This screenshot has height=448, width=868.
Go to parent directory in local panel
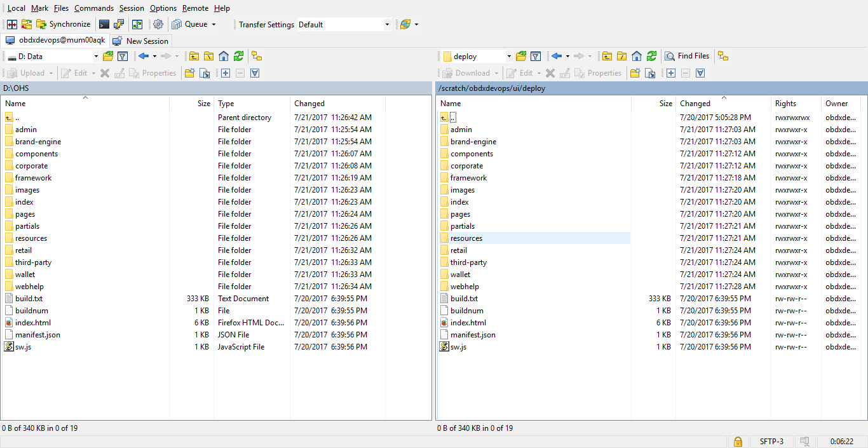(x=194, y=56)
